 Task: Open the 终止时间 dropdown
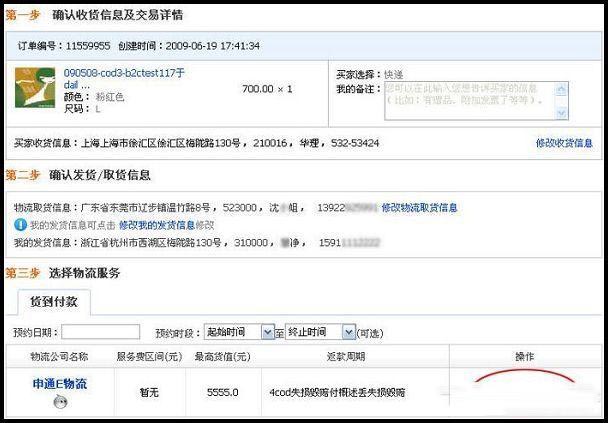tap(320, 332)
